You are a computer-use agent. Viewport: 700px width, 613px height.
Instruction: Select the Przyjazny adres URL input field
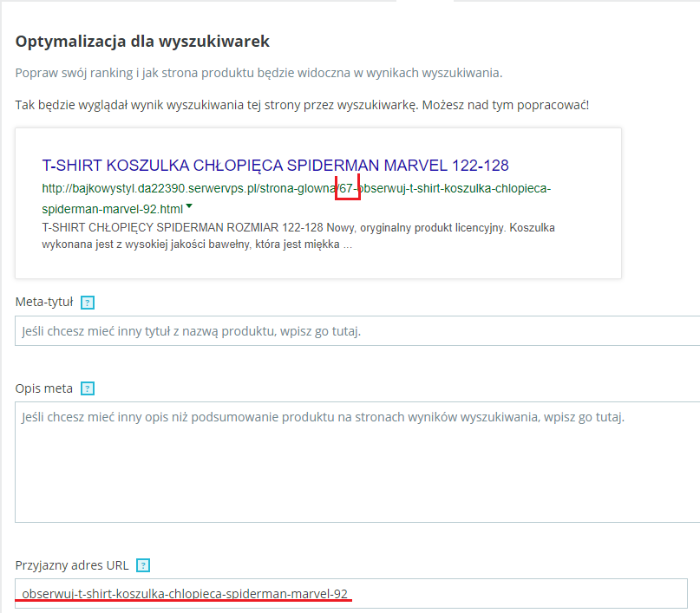[350, 594]
